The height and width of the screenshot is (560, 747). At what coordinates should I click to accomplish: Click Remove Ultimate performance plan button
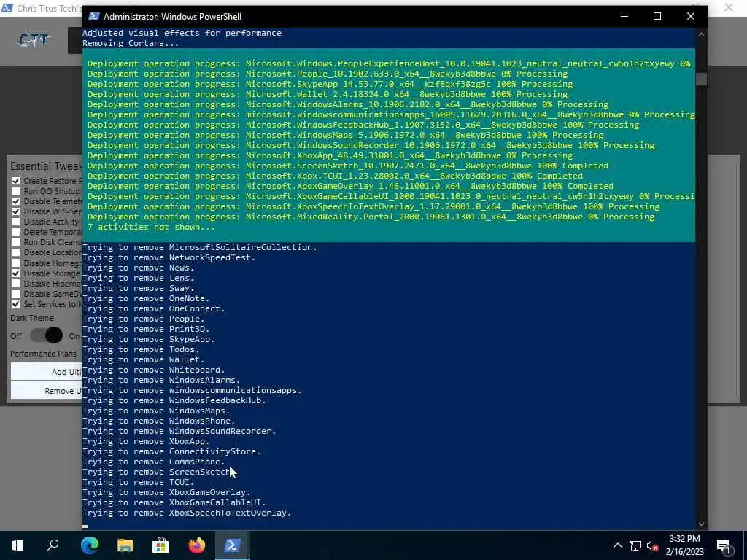47,391
